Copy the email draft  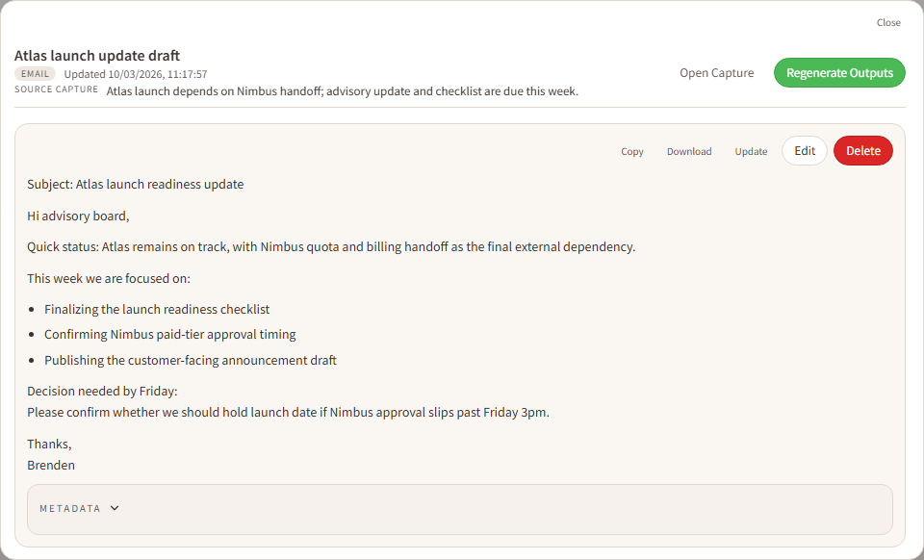coord(632,151)
